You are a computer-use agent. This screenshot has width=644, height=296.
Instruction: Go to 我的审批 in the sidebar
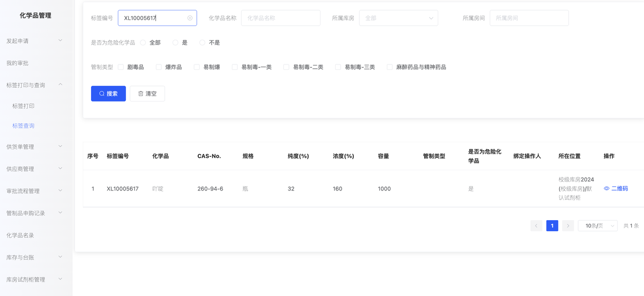point(18,63)
